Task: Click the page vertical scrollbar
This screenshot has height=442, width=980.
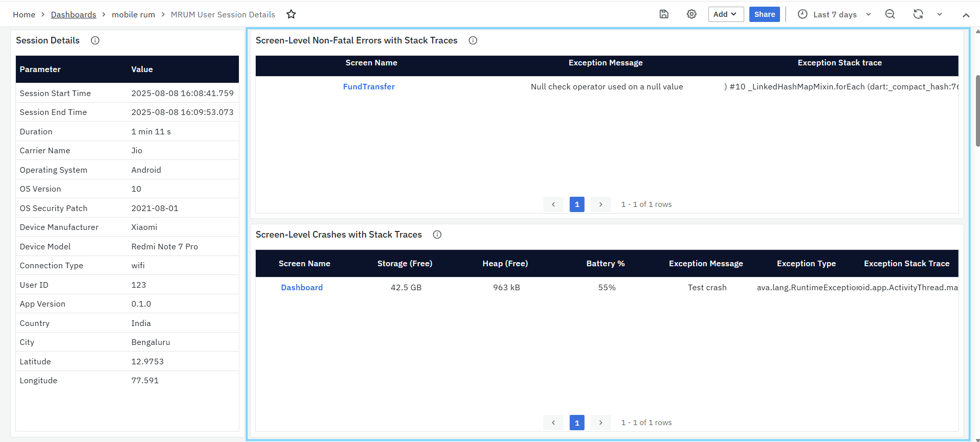Action: click(x=977, y=110)
